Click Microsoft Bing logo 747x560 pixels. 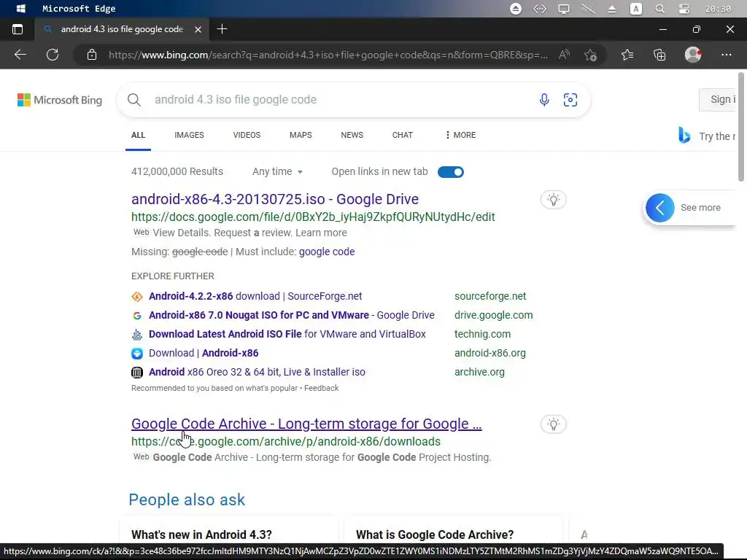pos(60,100)
